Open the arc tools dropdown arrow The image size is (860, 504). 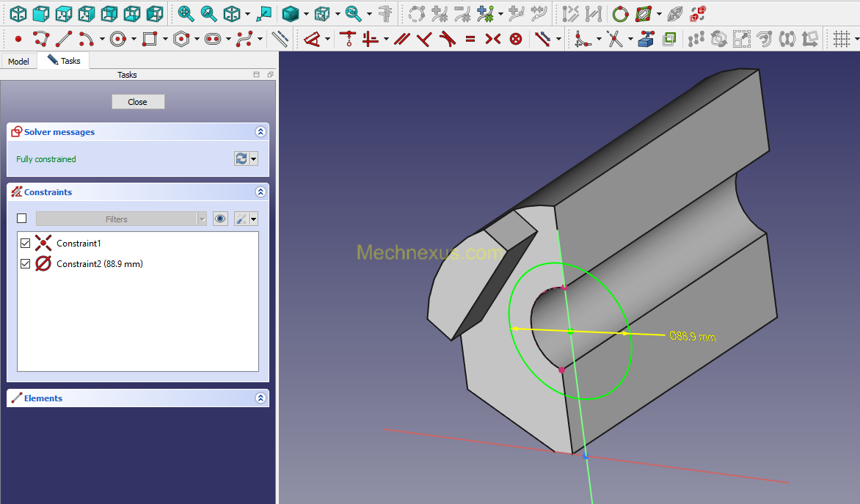coord(102,39)
